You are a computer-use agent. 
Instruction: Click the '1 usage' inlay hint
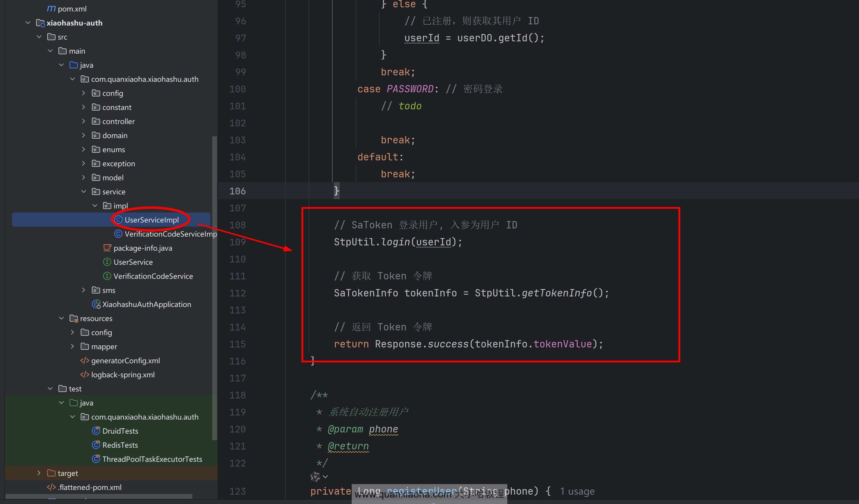[x=577, y=491]
